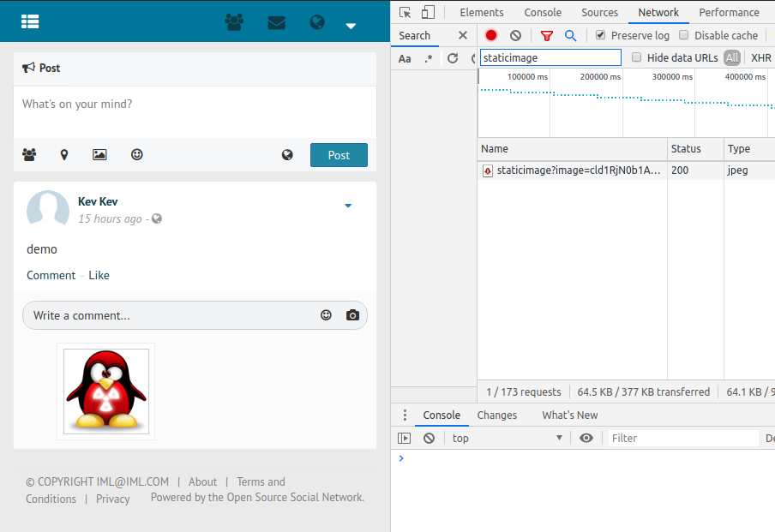Open friend requests icon in top bar
775x532 pixels.
234,22
